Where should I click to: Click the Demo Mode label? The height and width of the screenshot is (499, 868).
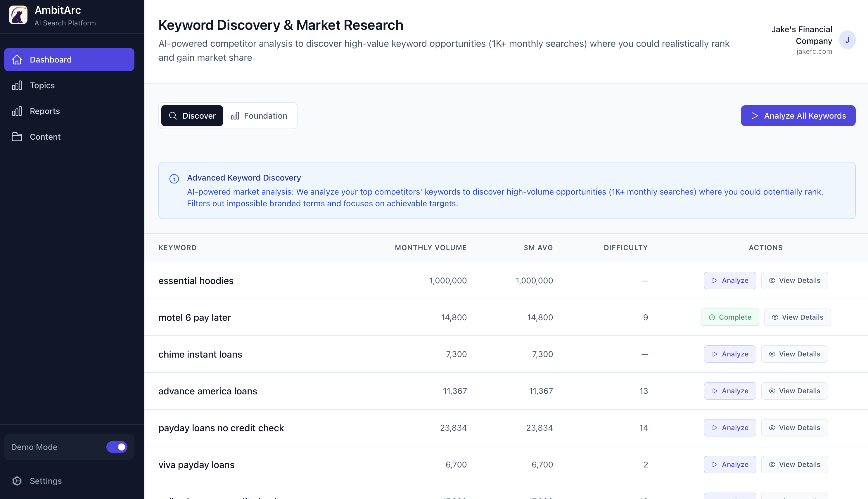pos(34,447)
